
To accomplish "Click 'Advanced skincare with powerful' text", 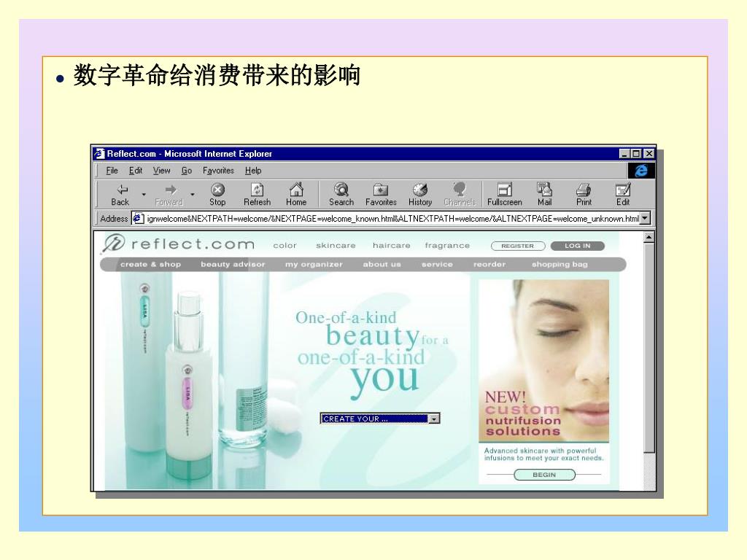I will (x=541, y=451).
